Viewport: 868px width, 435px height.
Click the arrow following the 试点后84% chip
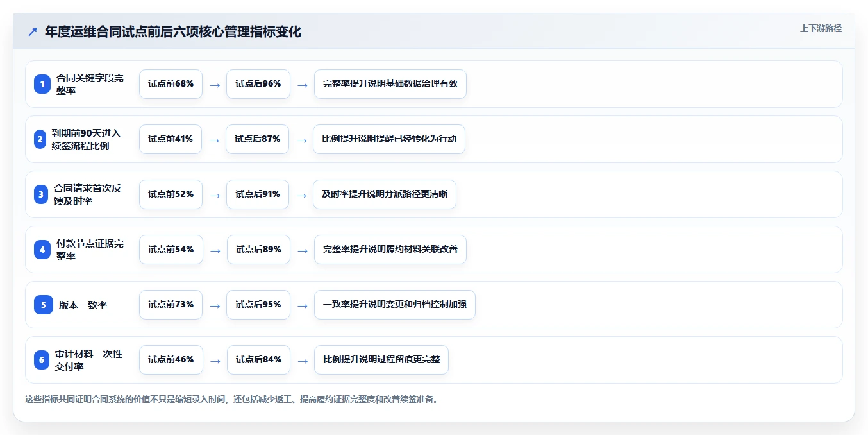point(303,361)
